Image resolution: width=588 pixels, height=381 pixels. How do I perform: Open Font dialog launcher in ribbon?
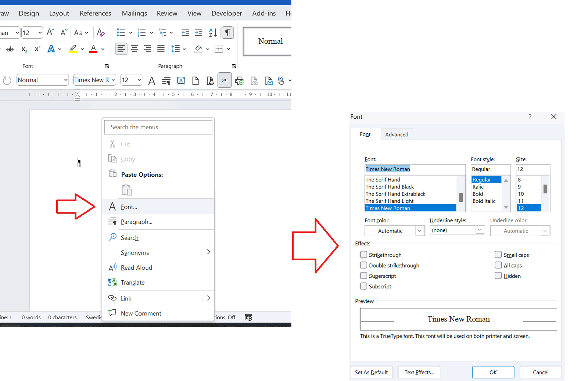(x=107, y=66)
